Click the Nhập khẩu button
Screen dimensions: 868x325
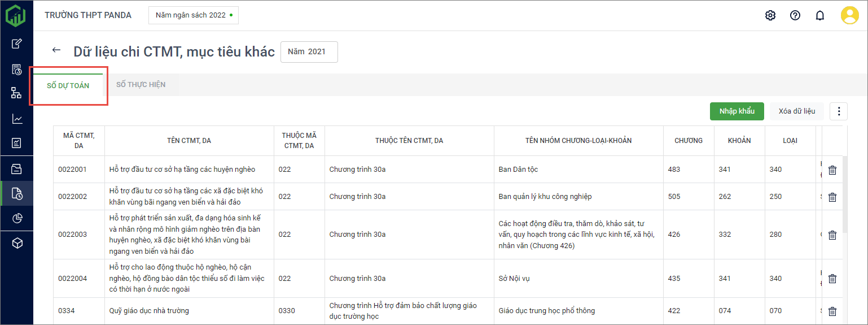pos(737,111)
